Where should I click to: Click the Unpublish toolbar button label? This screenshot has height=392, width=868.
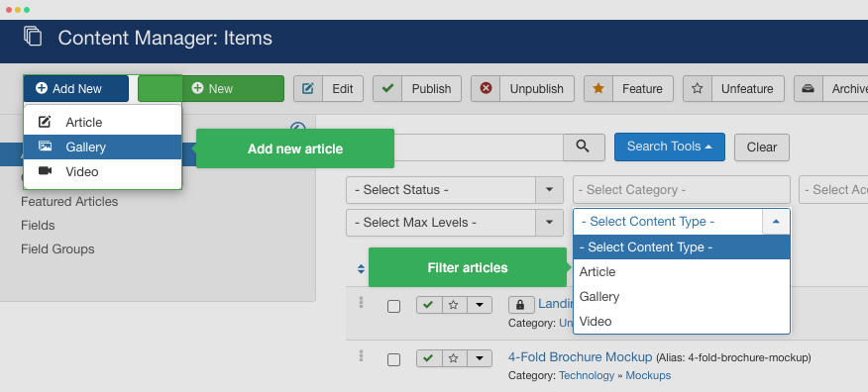tap(536, 88)
